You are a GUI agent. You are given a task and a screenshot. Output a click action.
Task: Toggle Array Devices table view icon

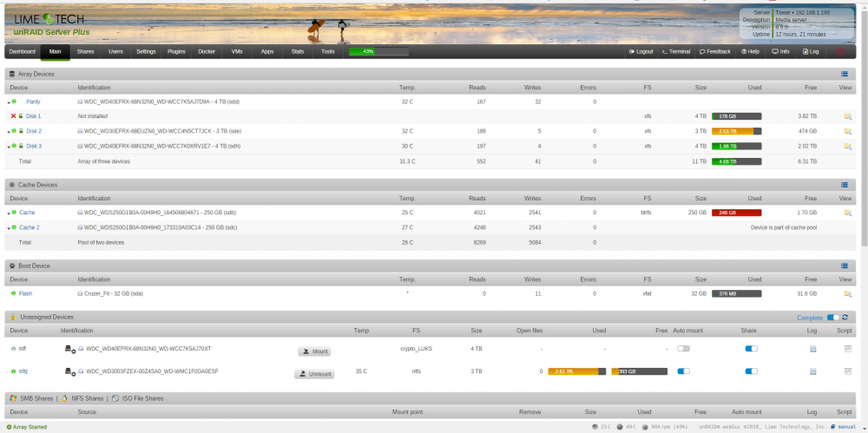point(845,74)
